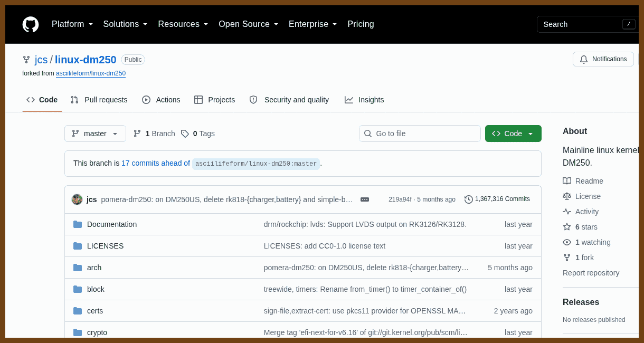The width and height of the screenshot is (644, 343).
Task: Switch to the Insights tab
Action: (364, 100)
